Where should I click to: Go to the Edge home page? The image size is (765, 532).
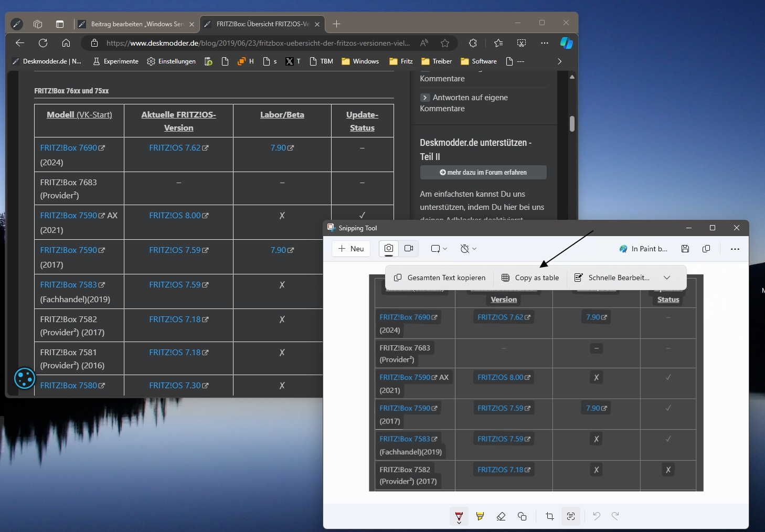coord(66,43)
